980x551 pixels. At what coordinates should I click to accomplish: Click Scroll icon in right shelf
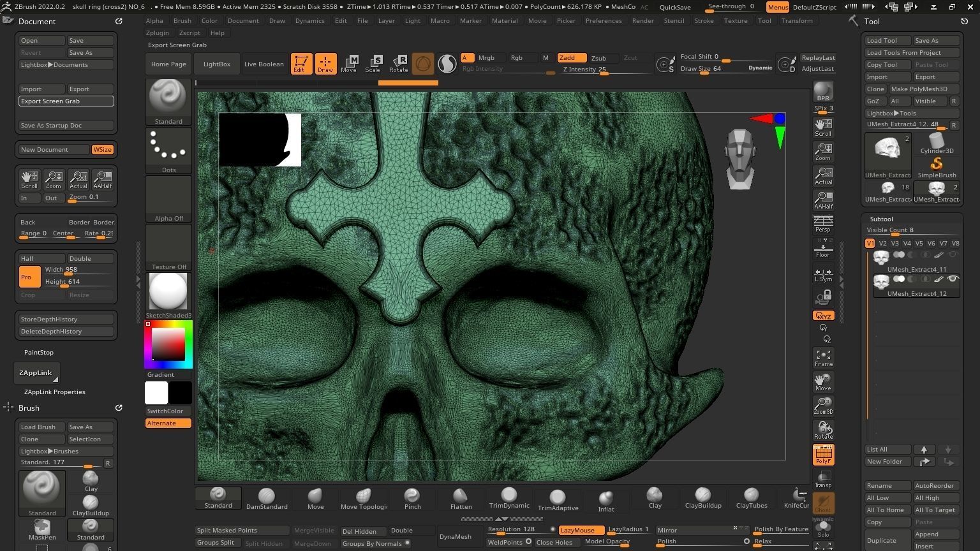823,128
